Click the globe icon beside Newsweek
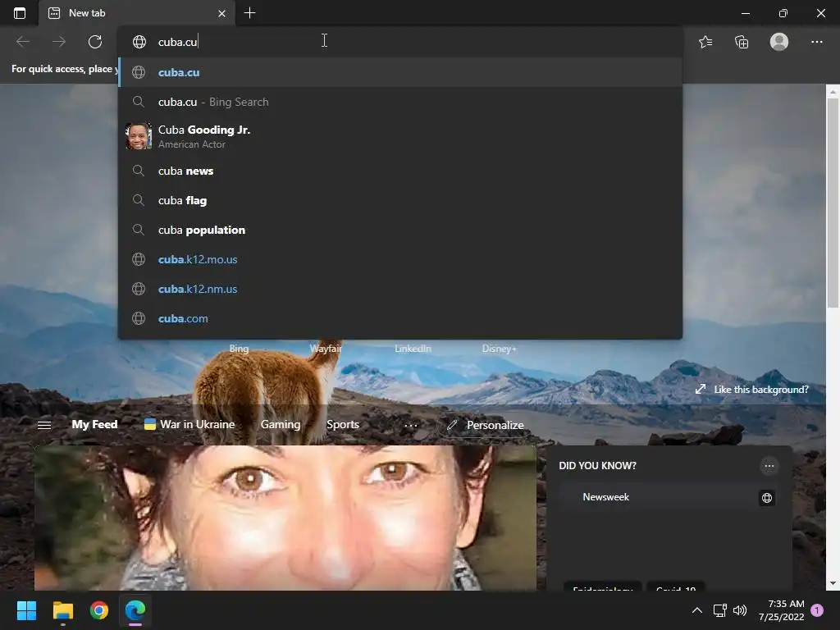 767,498
